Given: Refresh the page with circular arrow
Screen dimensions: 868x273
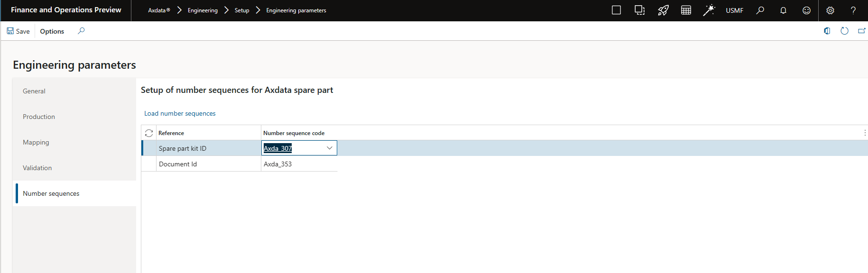Looking at the screenshot, I should pyautogui.click(x=844, y=31).
